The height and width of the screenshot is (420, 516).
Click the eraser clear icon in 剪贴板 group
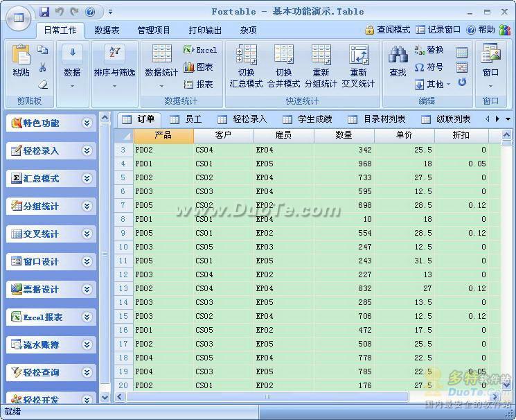click(x=43, y=85)
